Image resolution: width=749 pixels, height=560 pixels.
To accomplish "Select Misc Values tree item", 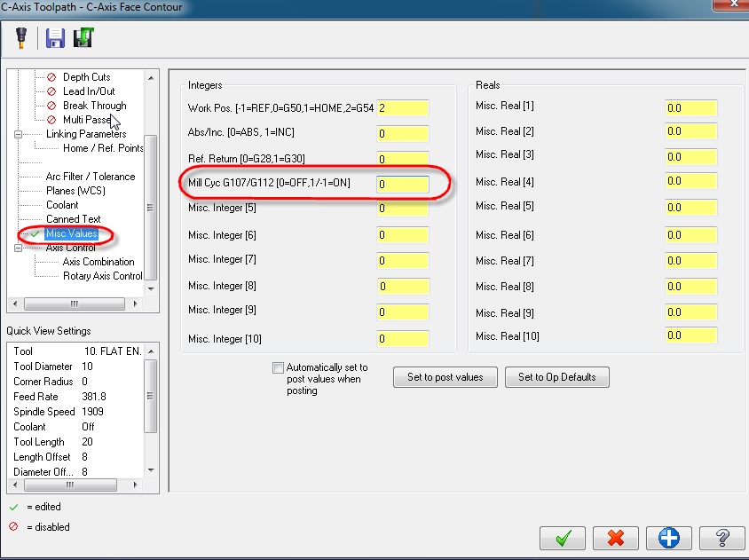I will [72, 233].
